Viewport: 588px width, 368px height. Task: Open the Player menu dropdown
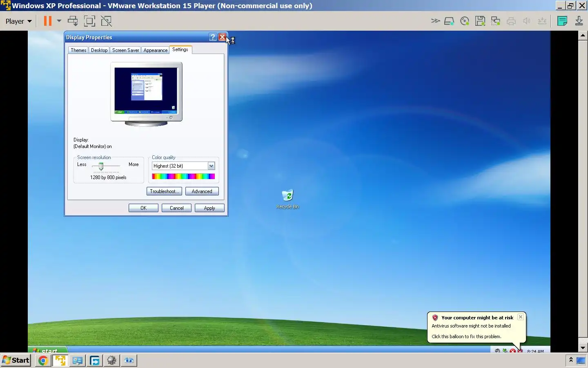coord(18,21)
